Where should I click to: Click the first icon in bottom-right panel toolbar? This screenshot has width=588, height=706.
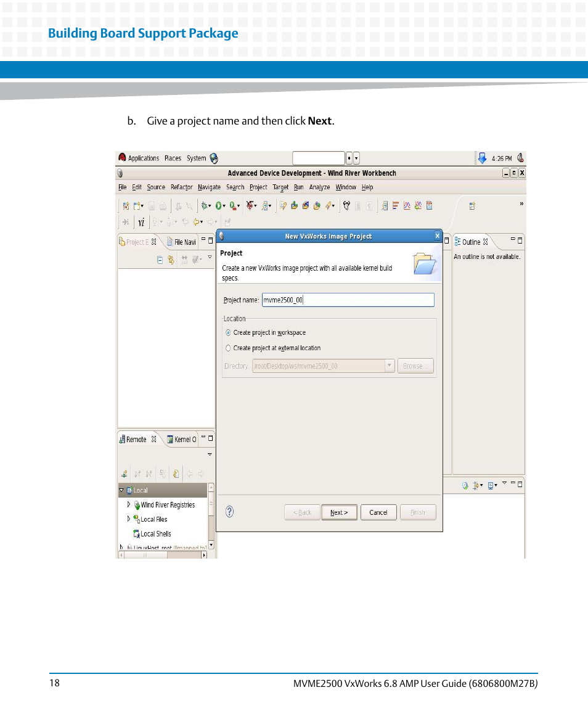coord(465,485)
